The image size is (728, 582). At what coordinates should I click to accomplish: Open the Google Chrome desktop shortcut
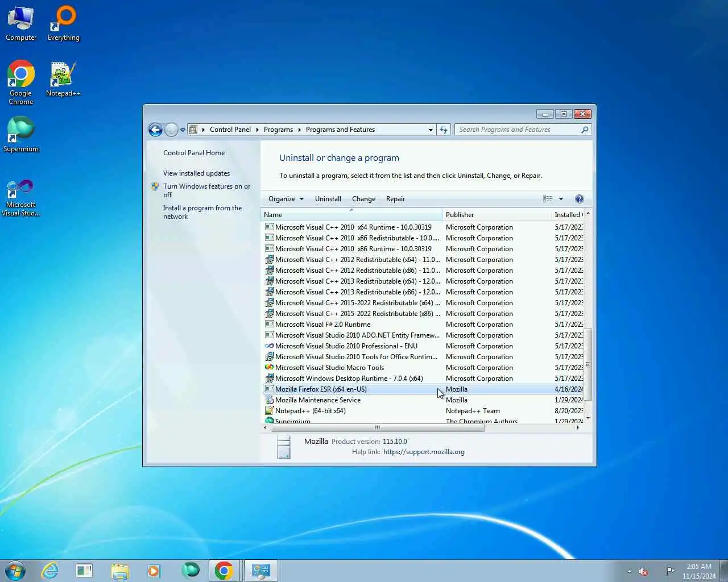pos(21,83)
